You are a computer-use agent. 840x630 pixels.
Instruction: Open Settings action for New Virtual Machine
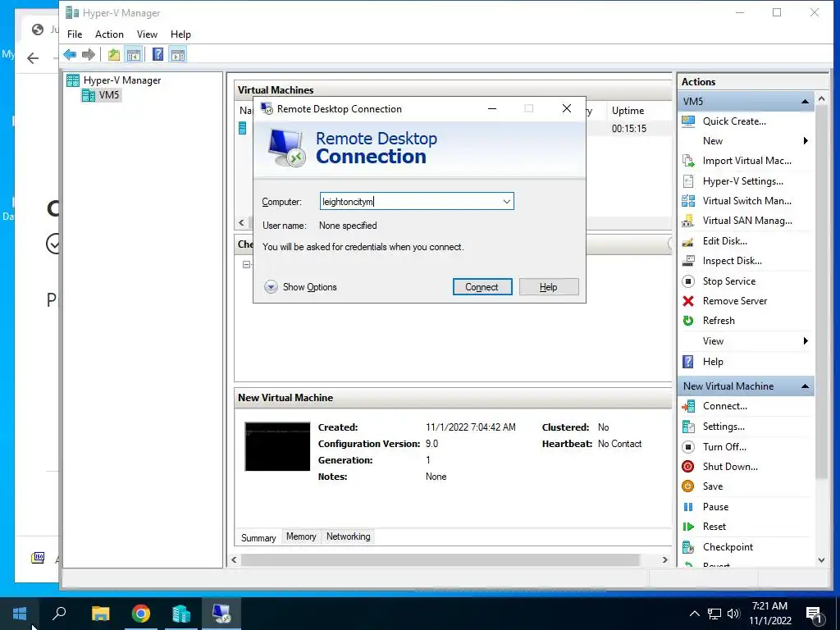tap(724, 427)
